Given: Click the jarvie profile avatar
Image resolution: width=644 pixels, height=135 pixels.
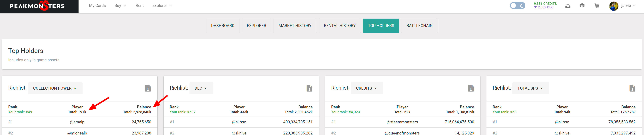Looking at the screenshot, I should click(x=613, y=6).
